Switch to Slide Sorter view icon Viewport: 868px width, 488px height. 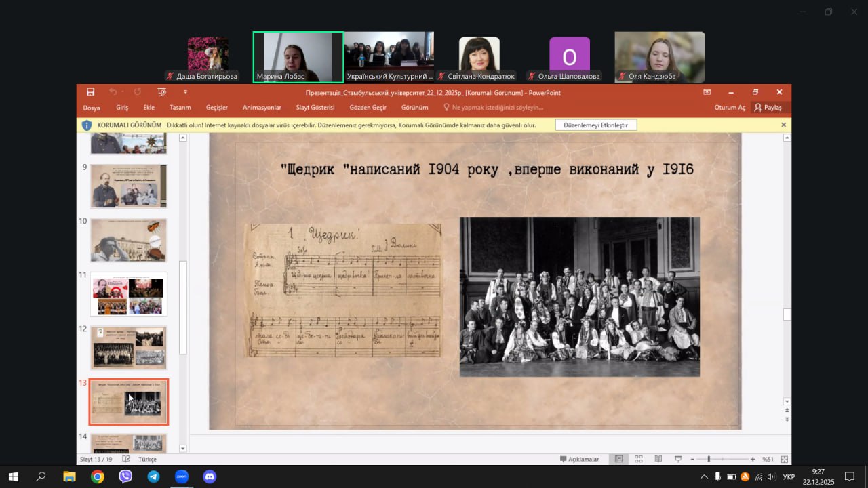tap(638, 459)
